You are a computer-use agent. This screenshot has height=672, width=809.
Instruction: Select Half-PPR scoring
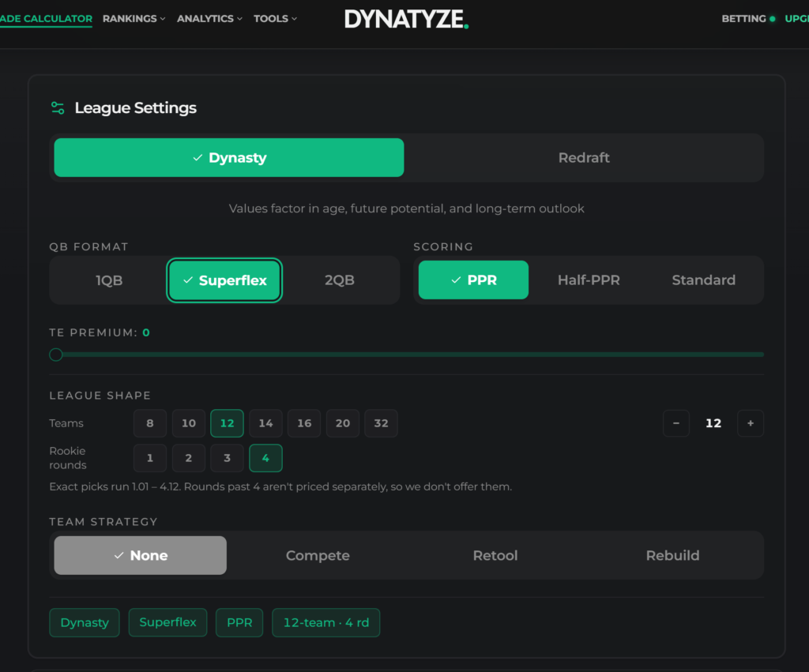(589, 280)
